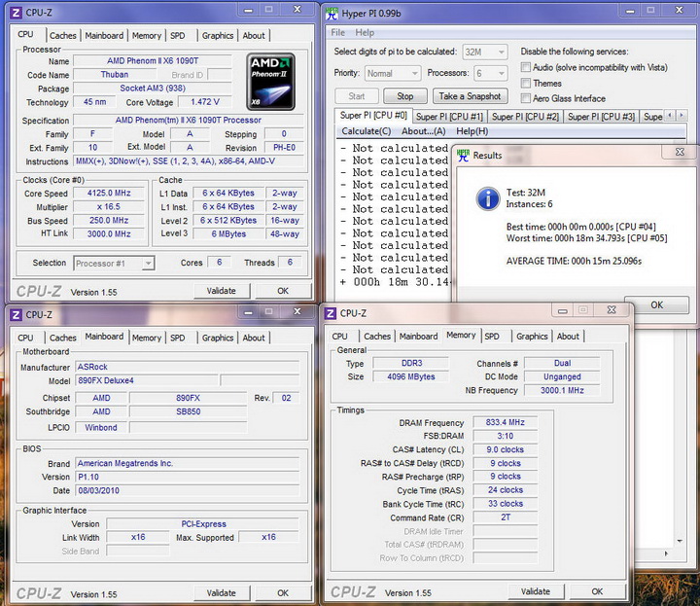
Task: Click the NB Frequency 3000.1 MHz value
Action: pyautogui.click(x=562, y=390)
